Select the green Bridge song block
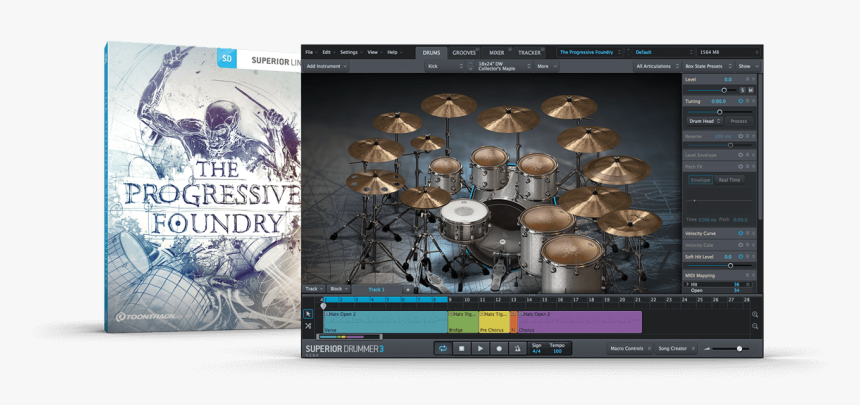 click(463, 322)
